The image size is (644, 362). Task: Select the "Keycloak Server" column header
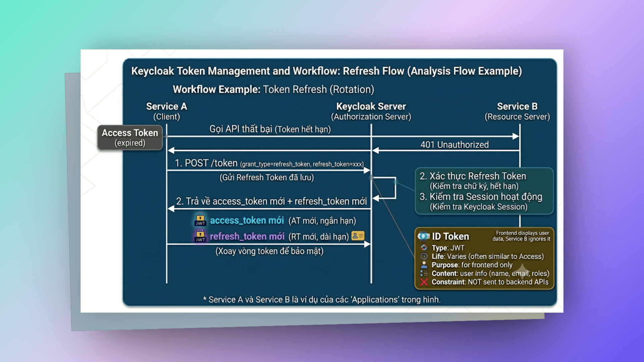coord(371,106)
